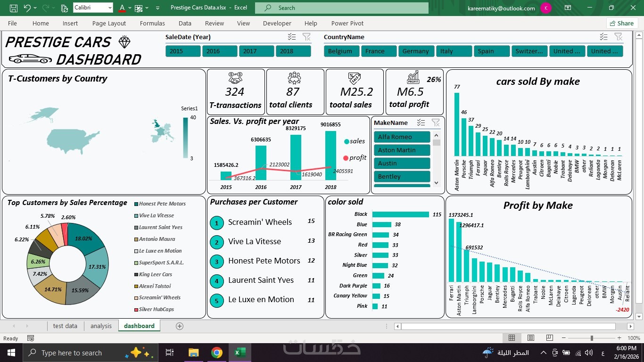Clear filter on CountryName slicer
Image resolution: width=644 pixels, height=362 pixels.
(x=619, y=37)
